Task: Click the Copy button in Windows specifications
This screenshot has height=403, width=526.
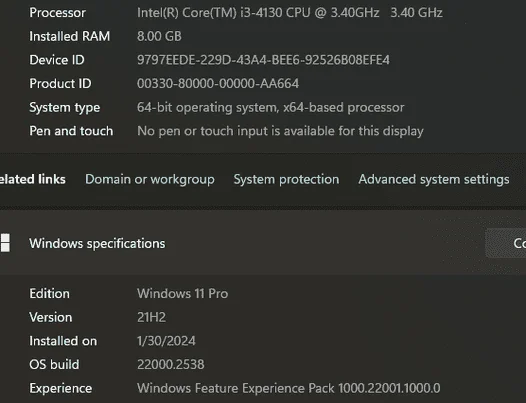Action: click(506, 243)
